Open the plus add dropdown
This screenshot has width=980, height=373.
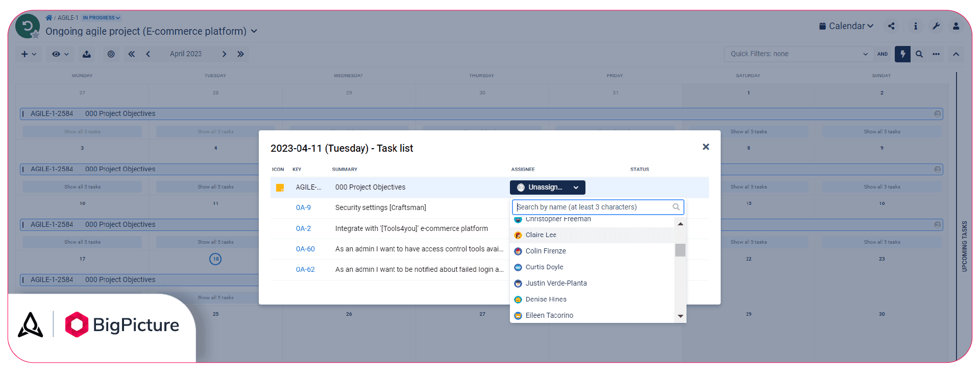point(29,54)
